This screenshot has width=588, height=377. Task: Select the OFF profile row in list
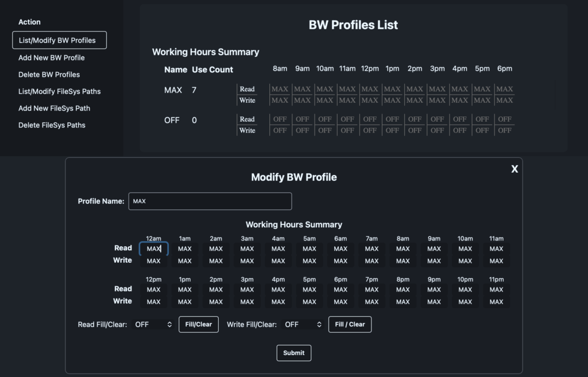point(172,121)
